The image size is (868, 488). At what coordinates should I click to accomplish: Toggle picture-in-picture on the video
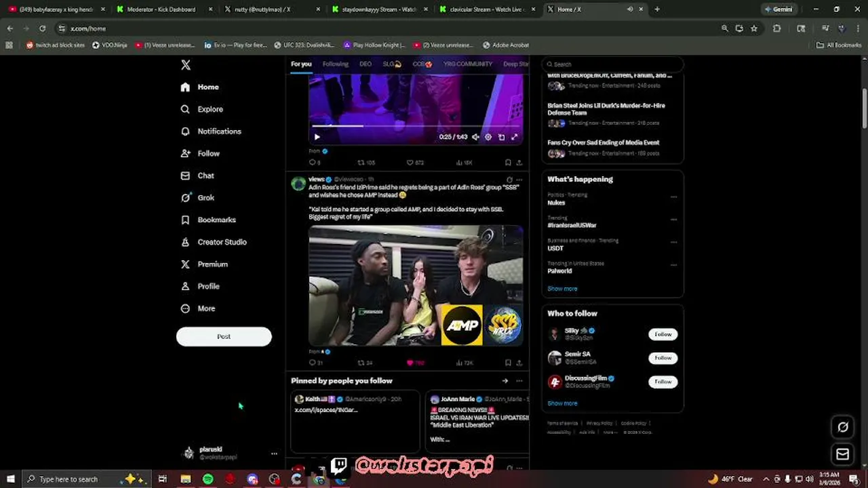pos(501,137)
